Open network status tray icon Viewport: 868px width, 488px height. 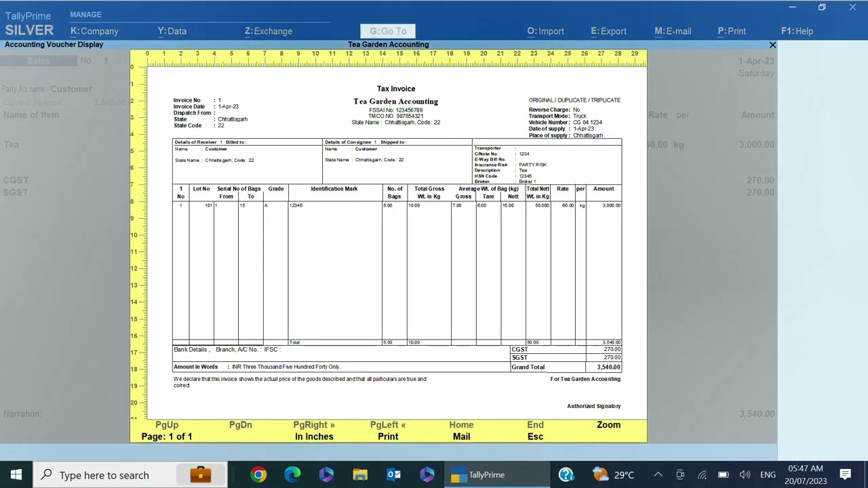(x=702, y=475)
